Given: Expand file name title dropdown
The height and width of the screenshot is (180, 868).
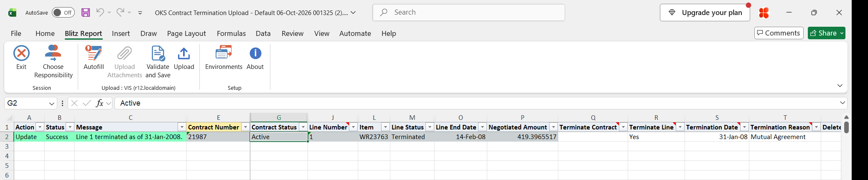Looking at the screenshot, I should [x=353, y=13].
